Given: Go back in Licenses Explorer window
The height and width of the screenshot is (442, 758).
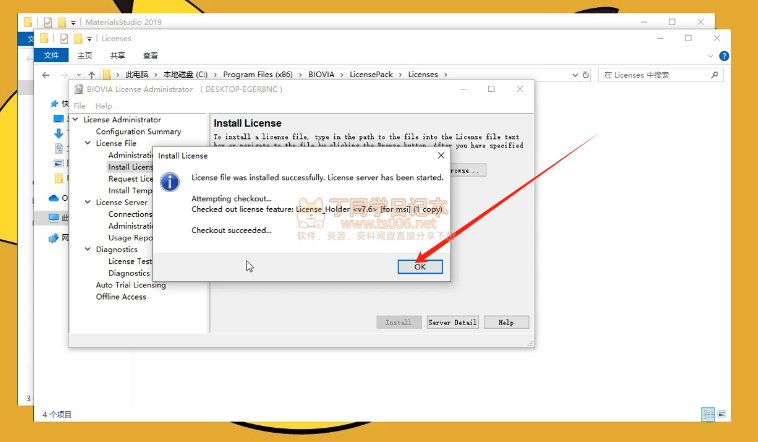Looking at the screenshot, I should click(x=46, y=75).
